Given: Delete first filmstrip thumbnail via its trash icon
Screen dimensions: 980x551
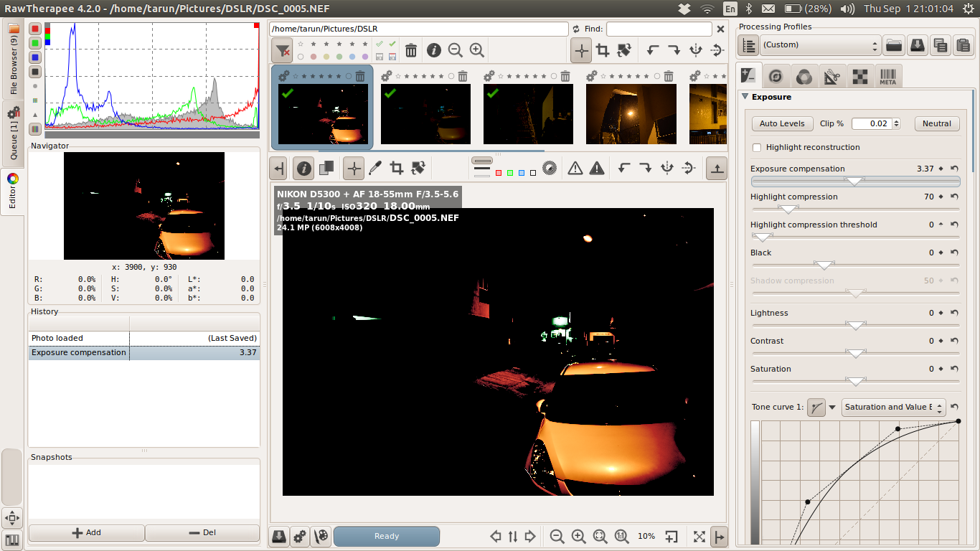Looking at the screenshot, I should coord(360,76).
